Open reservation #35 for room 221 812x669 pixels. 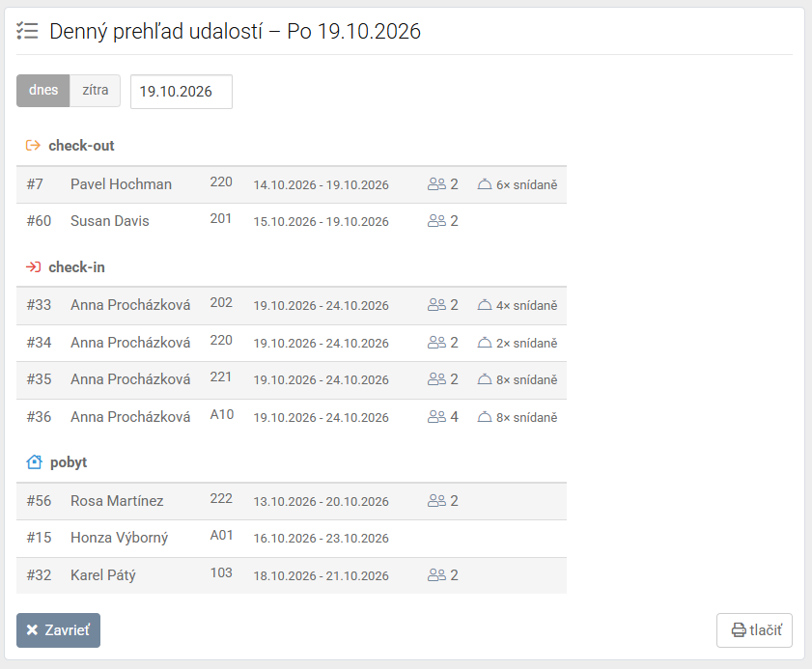point(292,380)
